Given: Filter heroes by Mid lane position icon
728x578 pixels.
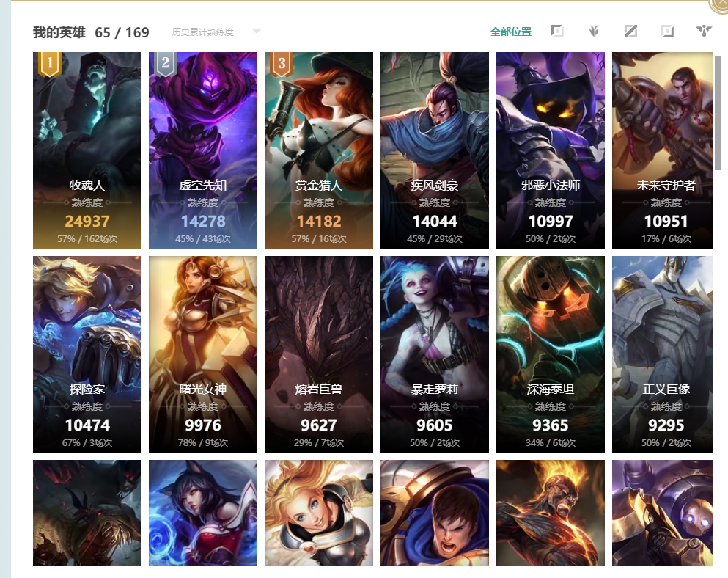Looking at the screenshot, I should [x=630, y=31].
